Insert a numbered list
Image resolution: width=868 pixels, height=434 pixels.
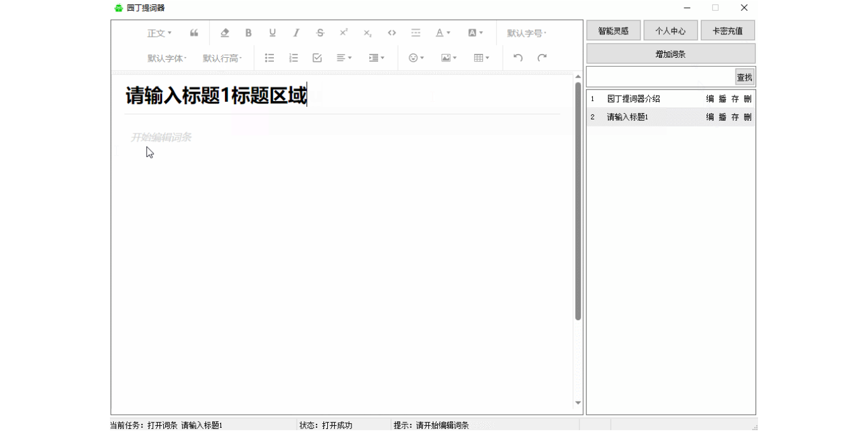pos(293,58)
